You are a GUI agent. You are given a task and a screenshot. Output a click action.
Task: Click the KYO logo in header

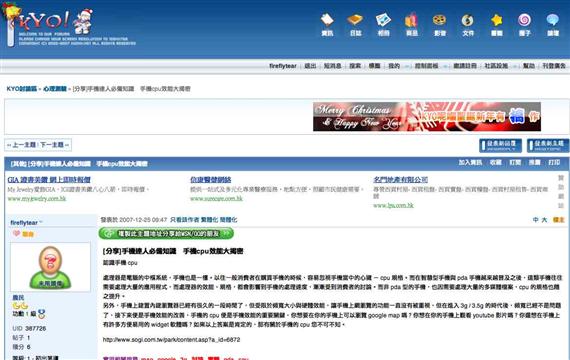pos(49,24)
